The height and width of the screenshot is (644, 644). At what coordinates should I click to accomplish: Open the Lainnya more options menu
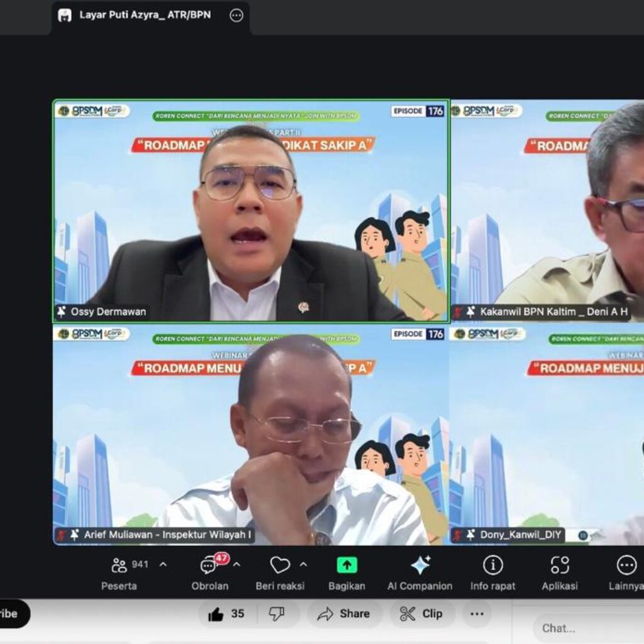[x=626, y=574]
